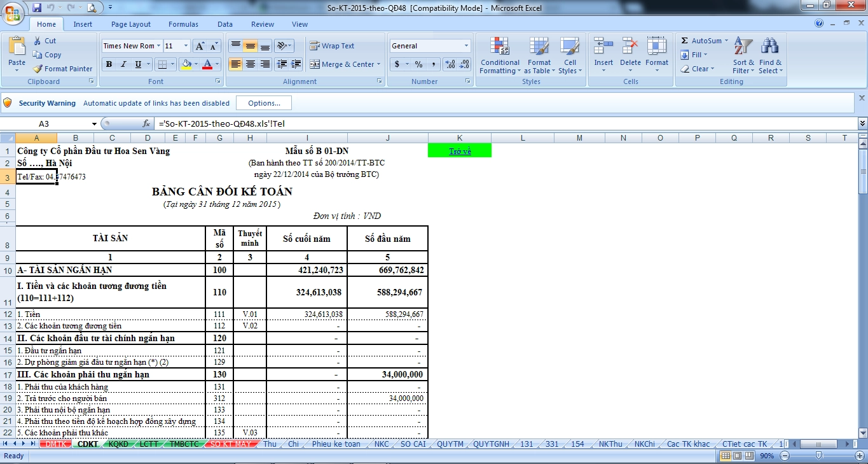This screenshot has width=868, height=464.
Task: Expand the General number format dropdown
Action: [x=466, y=46]
